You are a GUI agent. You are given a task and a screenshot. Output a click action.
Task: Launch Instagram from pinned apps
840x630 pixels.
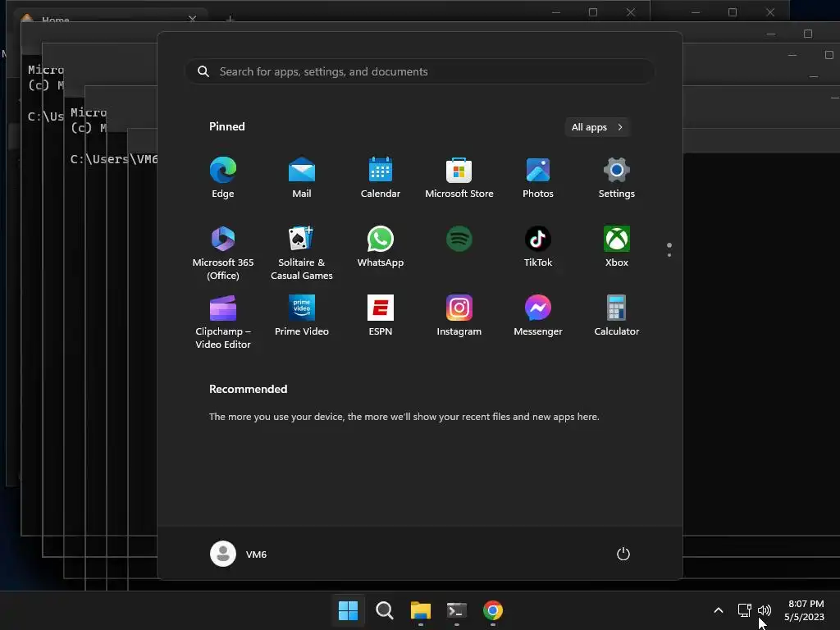click(459, 316)
